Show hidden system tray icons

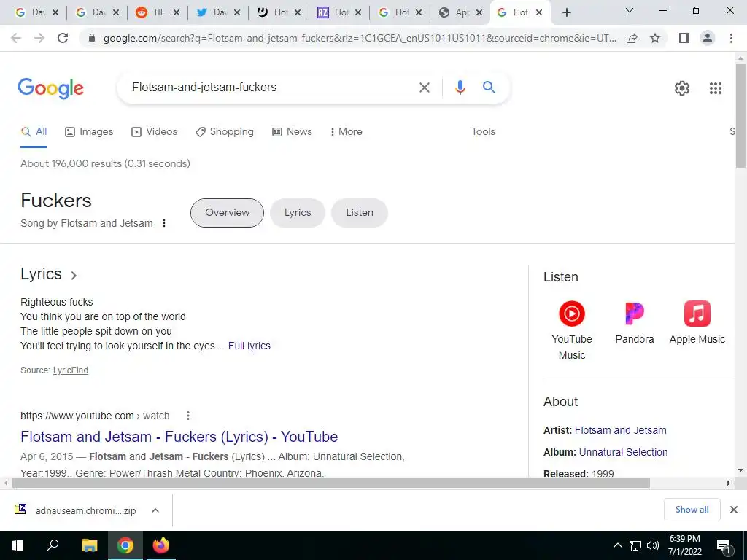617,545
